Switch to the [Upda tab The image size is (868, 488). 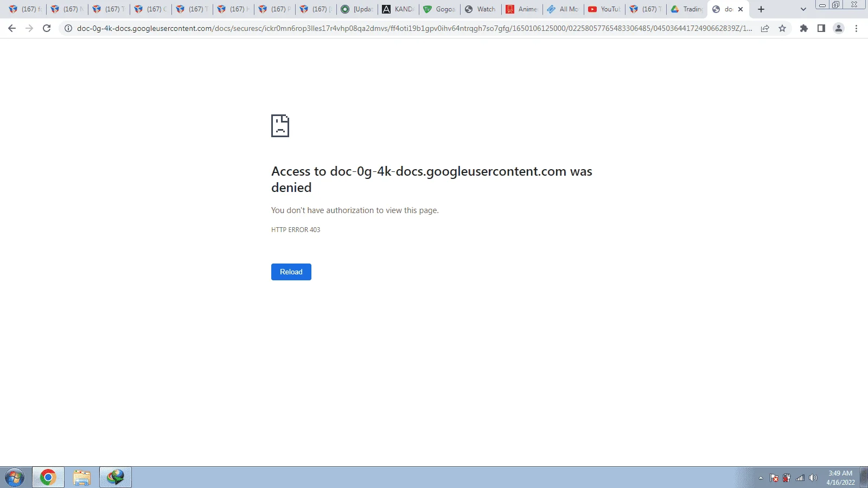click(x=357, y=9)
